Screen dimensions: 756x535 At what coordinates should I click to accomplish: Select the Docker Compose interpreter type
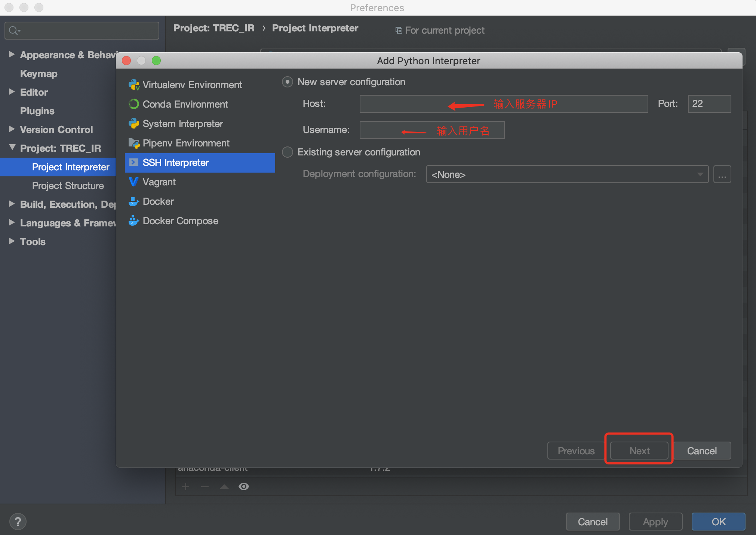click(x=180, y=220)
